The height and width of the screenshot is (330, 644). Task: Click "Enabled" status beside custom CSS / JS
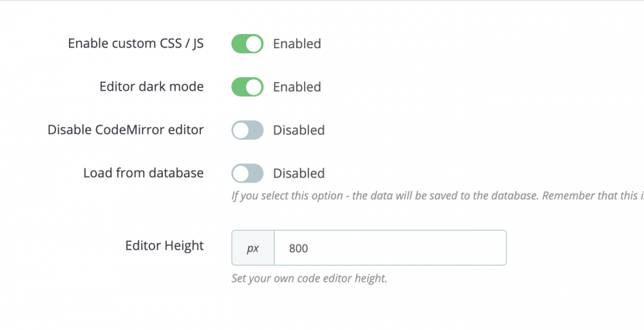[x=297, y=44]
